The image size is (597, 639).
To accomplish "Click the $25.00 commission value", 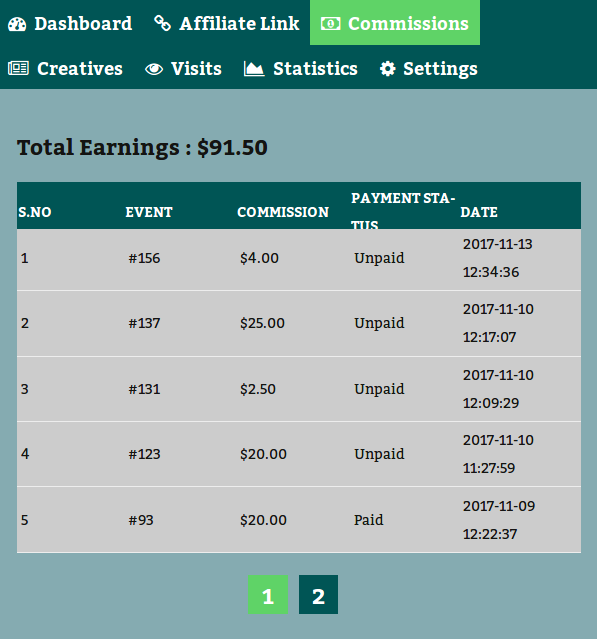I will tap(262, 324).
